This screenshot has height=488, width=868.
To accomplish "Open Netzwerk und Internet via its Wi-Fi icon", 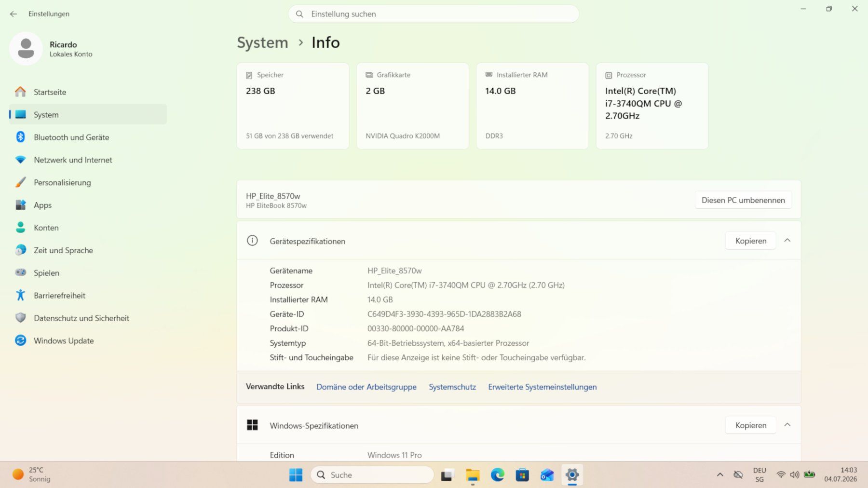I will (20, 160).
